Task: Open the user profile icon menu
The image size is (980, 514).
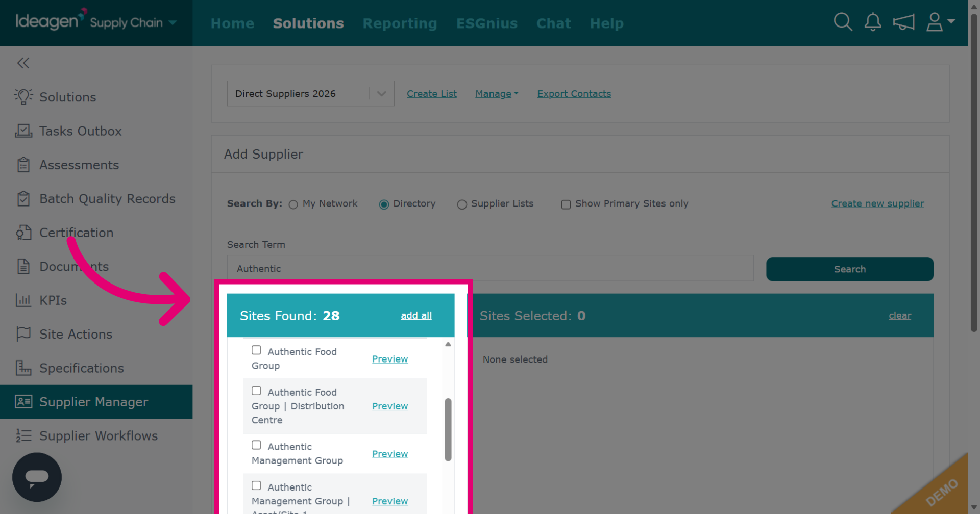Action: coord(935,22)
